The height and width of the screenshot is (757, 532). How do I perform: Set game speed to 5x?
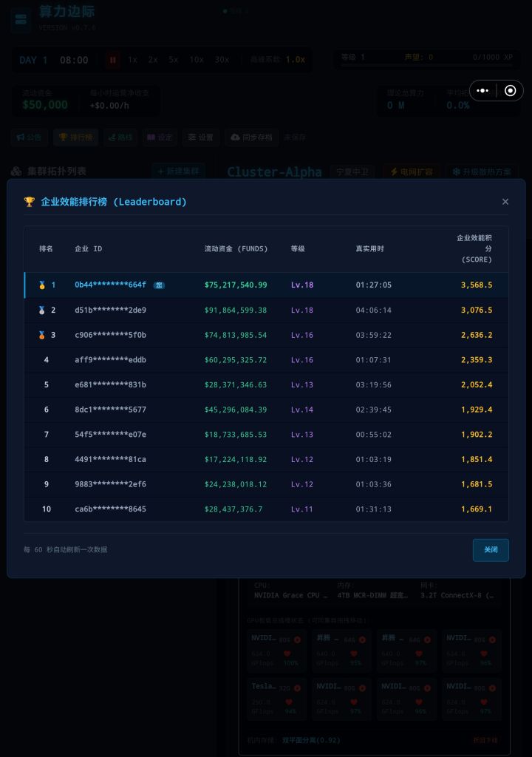[x=174, y=60]
